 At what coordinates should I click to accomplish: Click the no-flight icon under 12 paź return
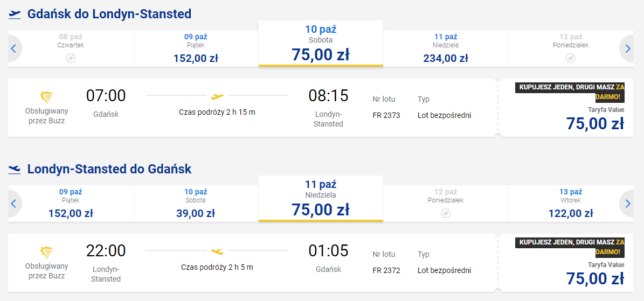[446, 213]
